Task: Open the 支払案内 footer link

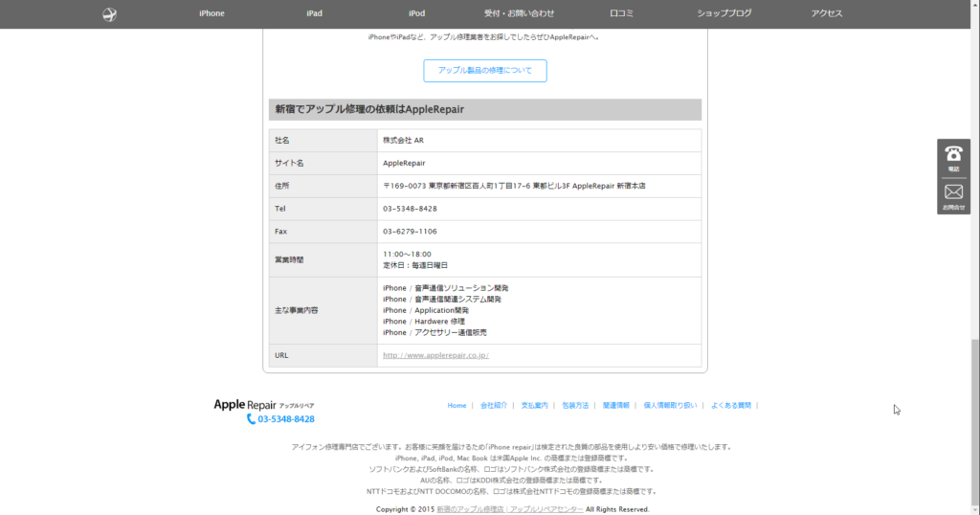Action: point(534,406)
